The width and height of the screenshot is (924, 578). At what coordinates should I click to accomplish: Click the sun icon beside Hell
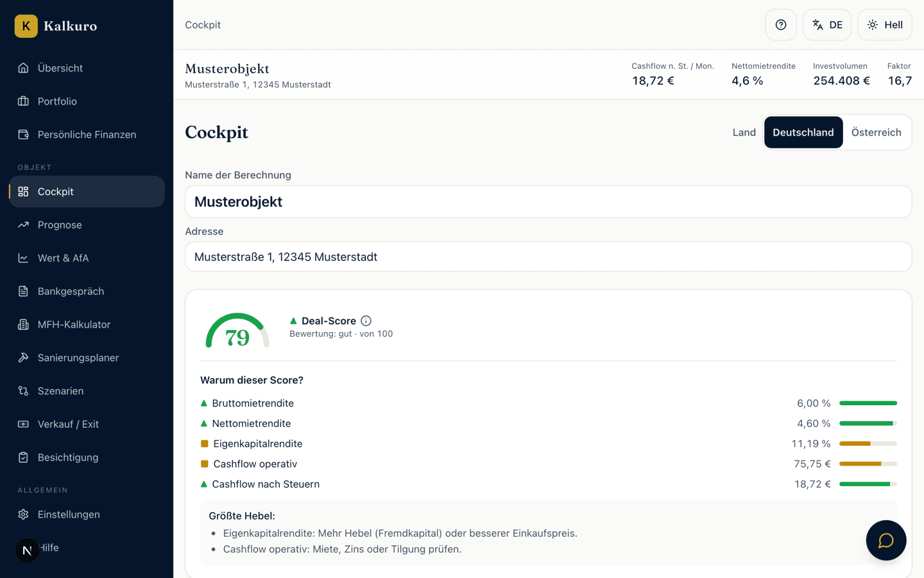[873, 25]
